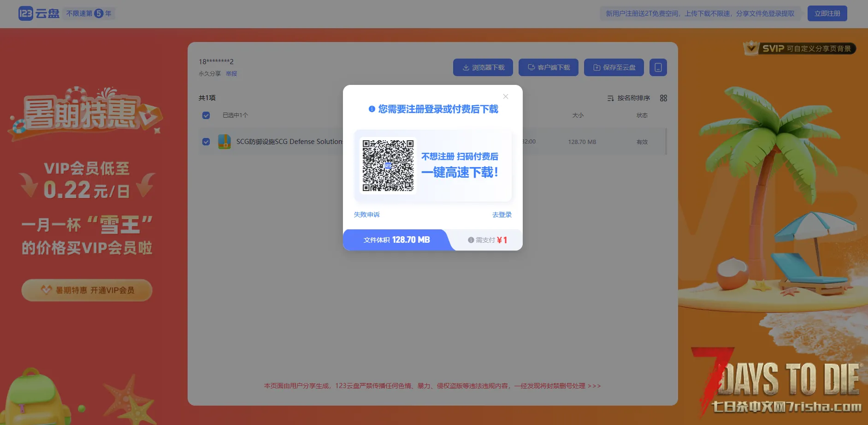Click the red copyright violation notice link

pyautogui.click(x=432, y=386)
